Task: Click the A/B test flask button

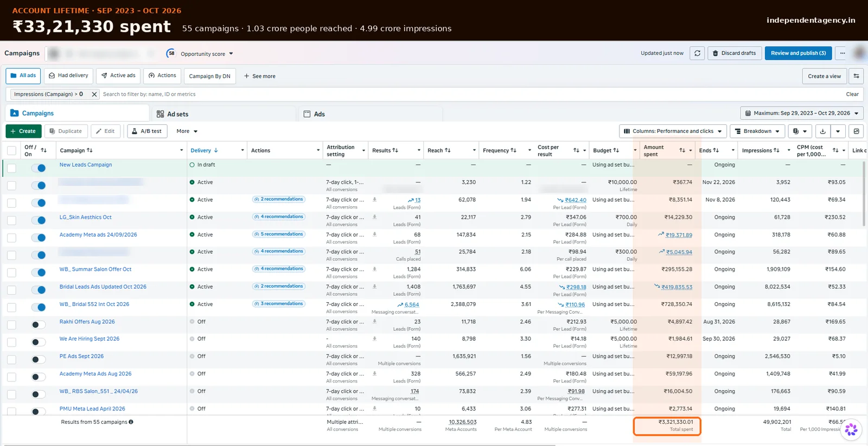Action: click(x=147, y=131)
